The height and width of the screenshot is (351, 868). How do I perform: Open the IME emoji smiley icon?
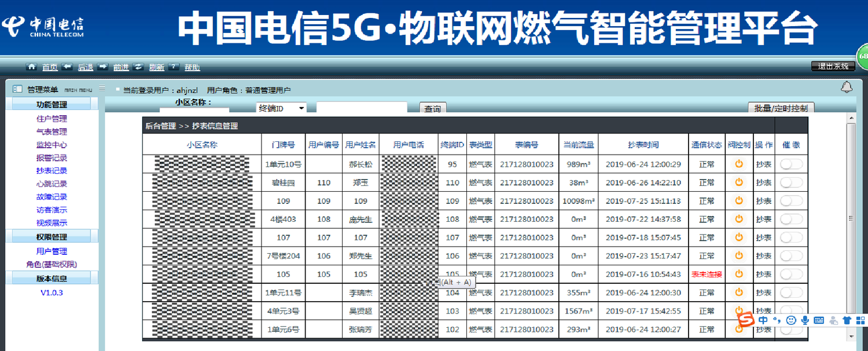tap(791, 320)
